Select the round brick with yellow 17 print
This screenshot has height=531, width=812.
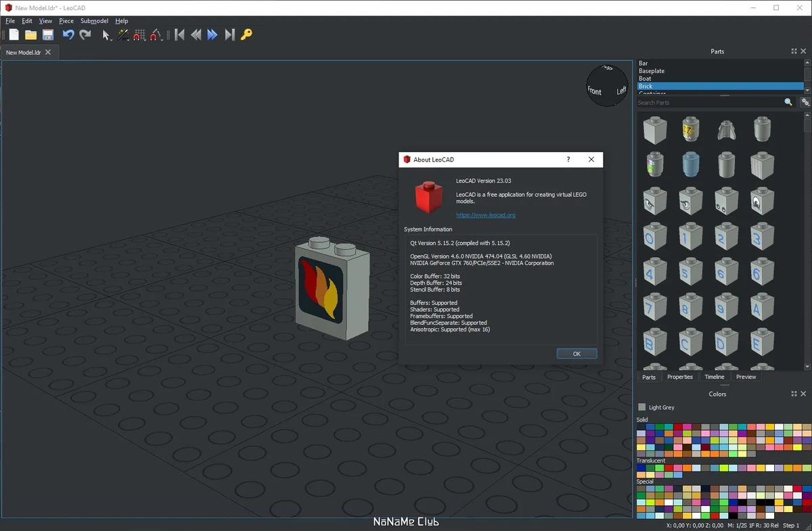coord(690,129)
